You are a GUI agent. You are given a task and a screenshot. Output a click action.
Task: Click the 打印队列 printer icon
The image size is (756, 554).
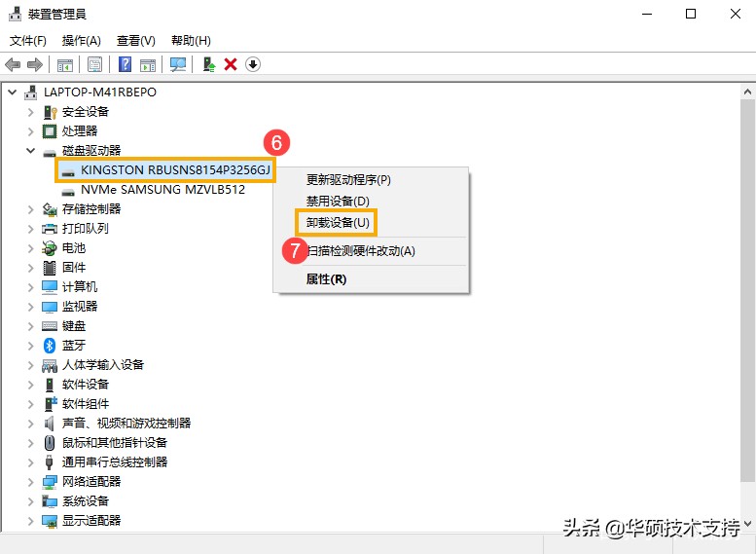pos(50,229)
